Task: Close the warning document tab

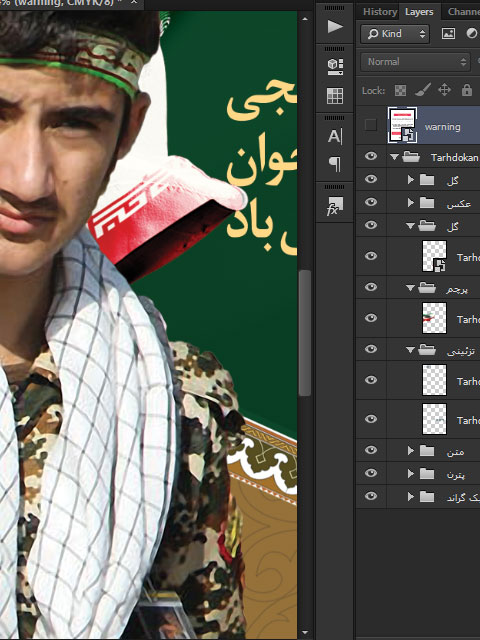Action: coord(134,2)
